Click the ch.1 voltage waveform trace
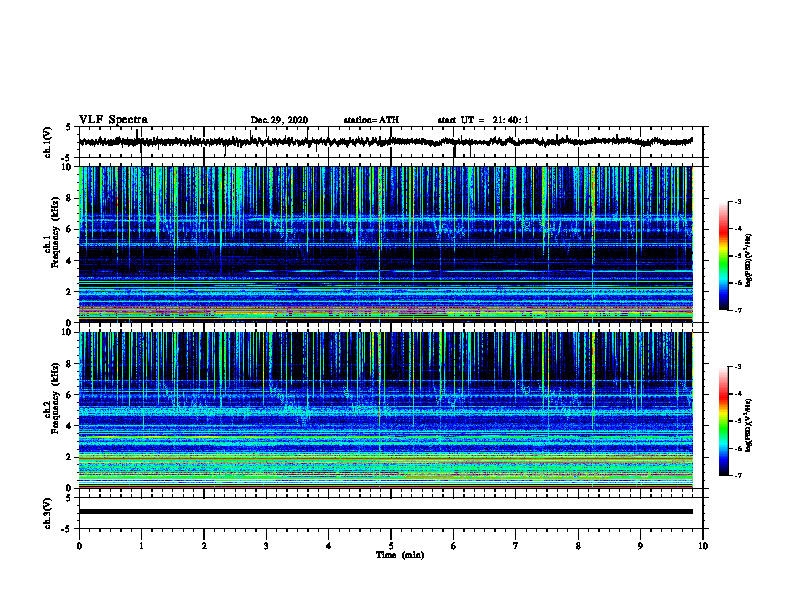 click(385, 142)
